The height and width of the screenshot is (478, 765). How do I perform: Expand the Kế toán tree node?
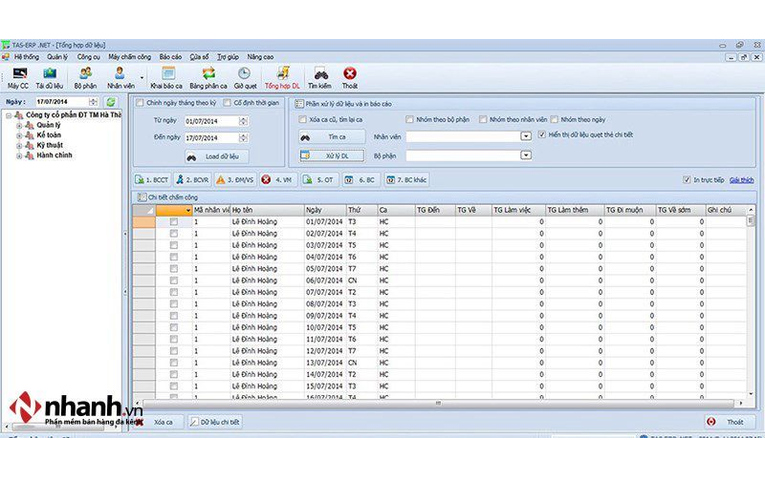point(19,136)
